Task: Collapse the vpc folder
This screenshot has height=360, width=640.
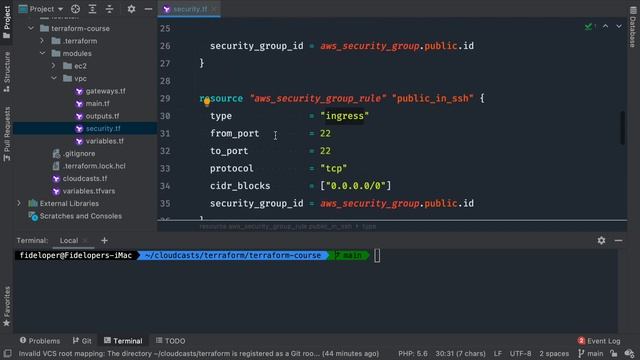Action: pyautogui.click(x=54, y=78)
